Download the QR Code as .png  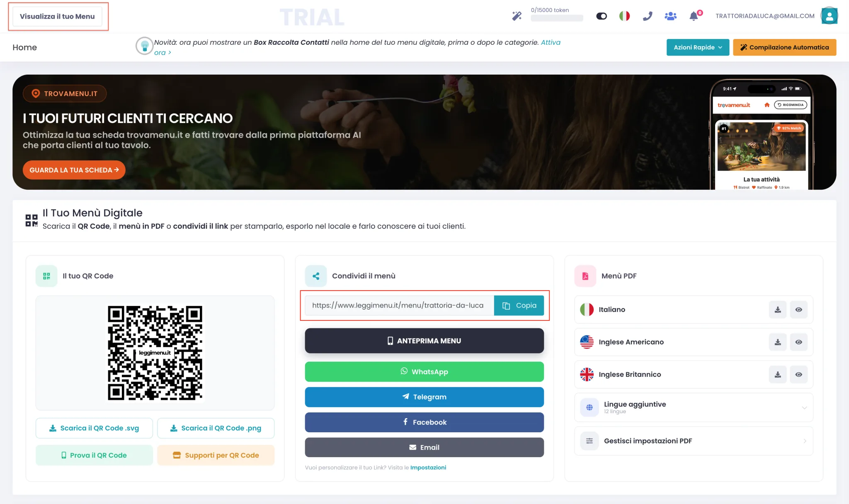(216, 428)
